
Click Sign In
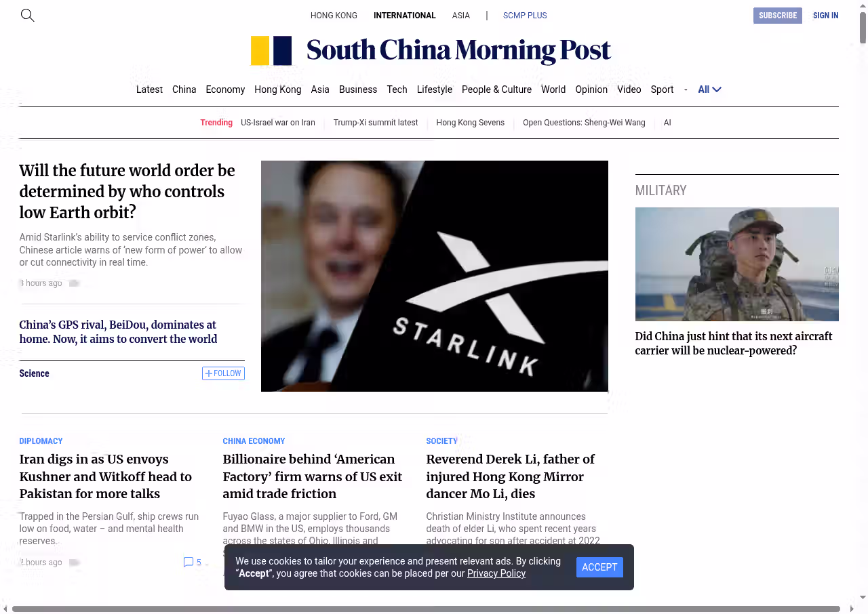click(x=825, y=16)
